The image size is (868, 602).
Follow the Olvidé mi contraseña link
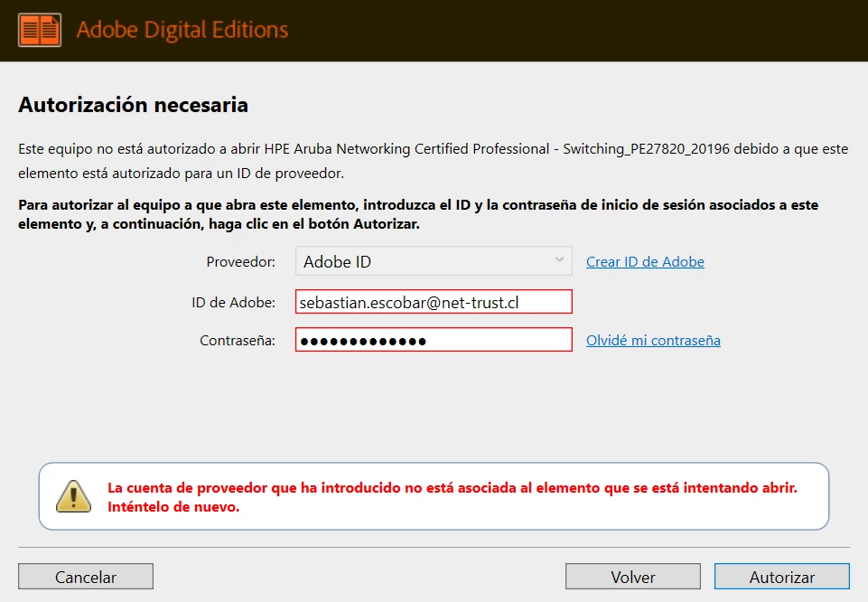653,340
